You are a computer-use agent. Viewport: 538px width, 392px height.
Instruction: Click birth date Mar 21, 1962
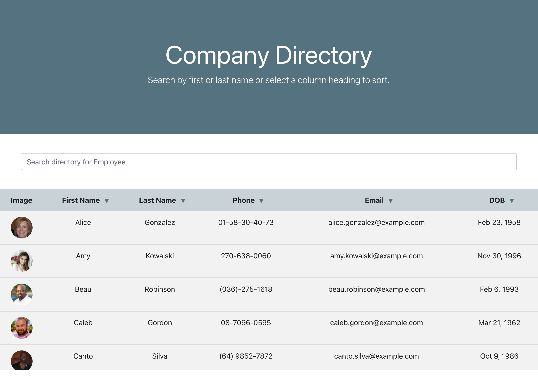(499, 323)
